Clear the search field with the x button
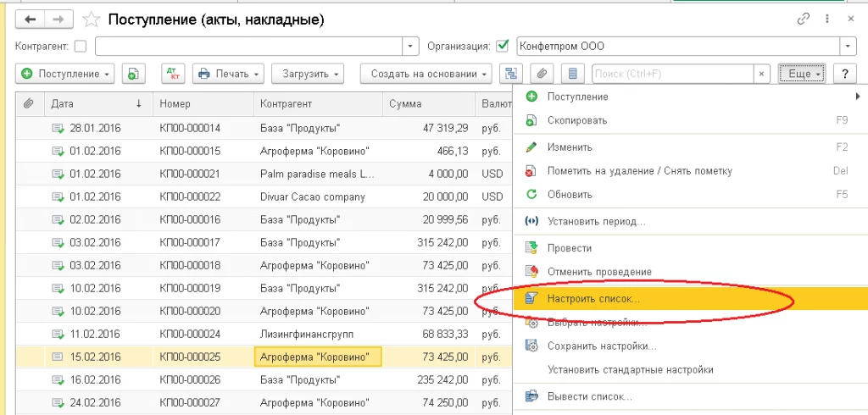 (762, 74)
